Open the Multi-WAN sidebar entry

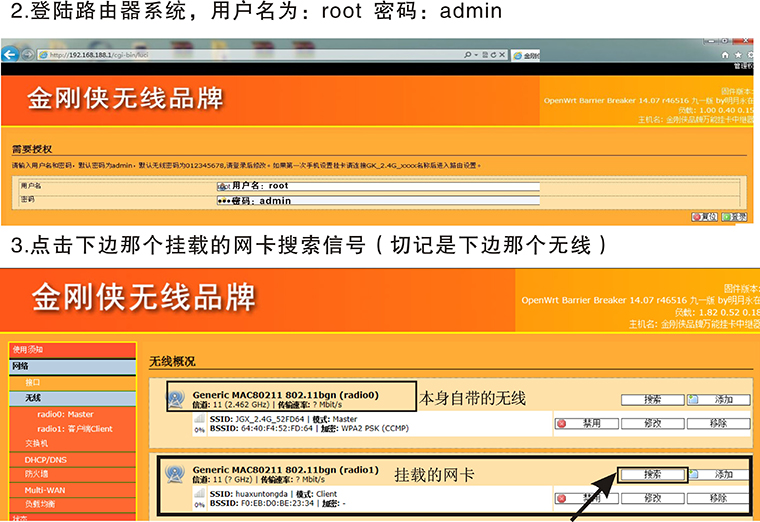click(73, 490)
